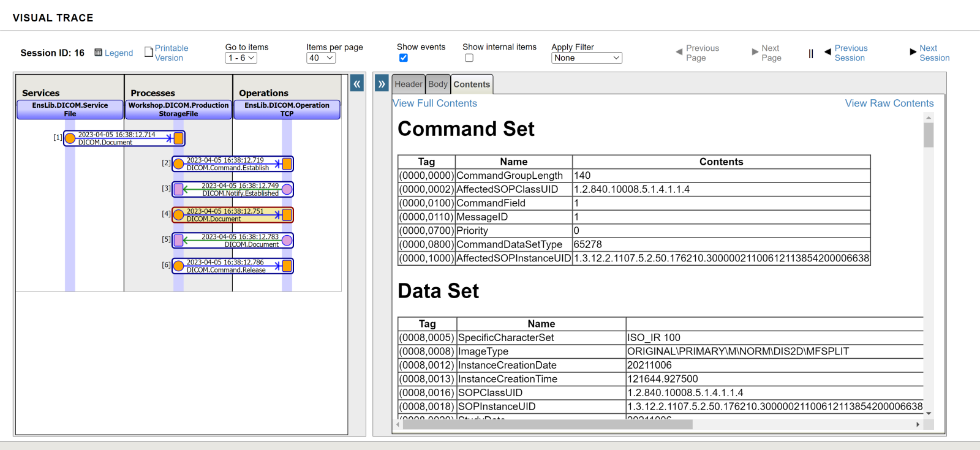Expand the right contents panel arrow
Screen dimensions: 980x450
(382, 84)
